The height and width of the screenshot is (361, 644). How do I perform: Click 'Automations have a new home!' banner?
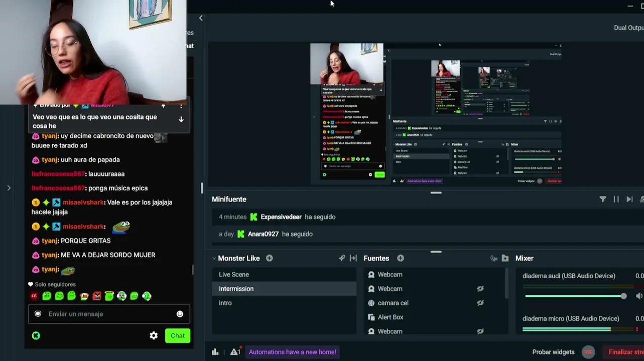pyautogui.click(x=293, y=352)
